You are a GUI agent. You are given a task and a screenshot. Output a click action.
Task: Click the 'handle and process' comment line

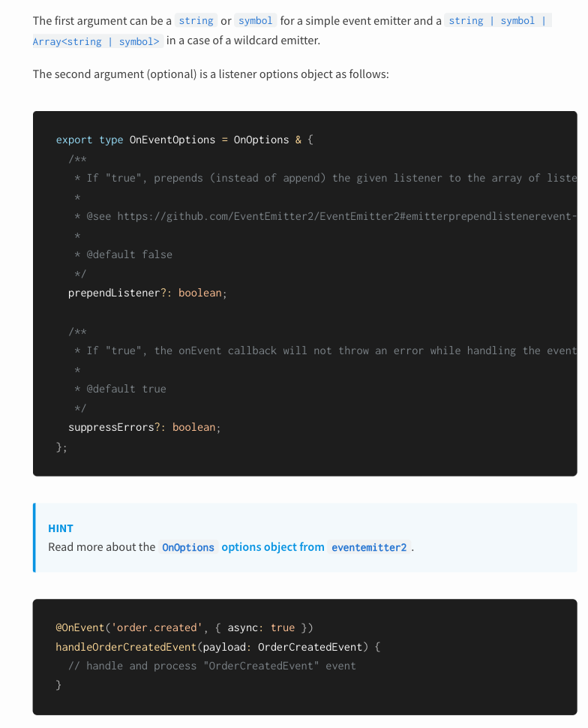(x=212, y=666)
